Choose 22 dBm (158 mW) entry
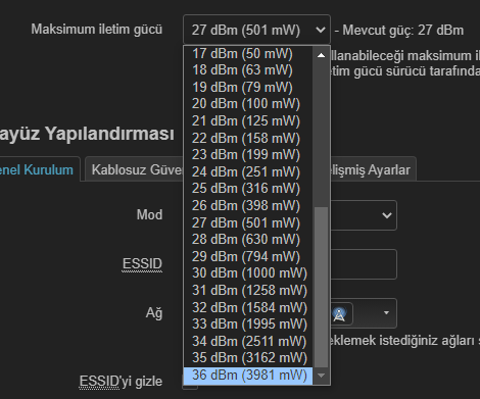 (x=248, y=138)
